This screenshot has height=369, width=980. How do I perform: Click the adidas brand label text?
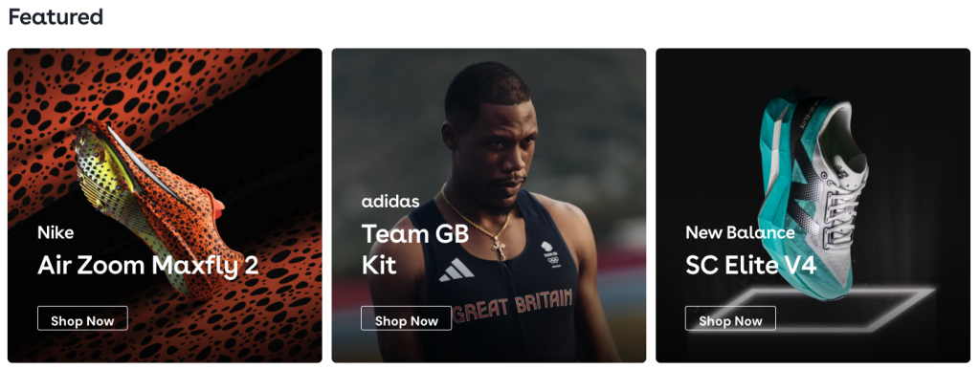390,202
